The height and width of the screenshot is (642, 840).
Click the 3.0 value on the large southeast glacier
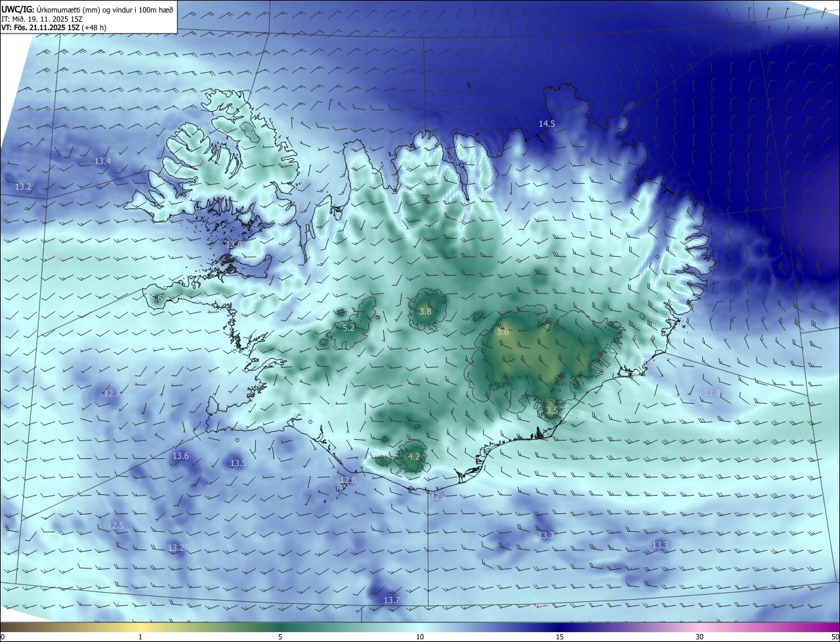click(503, 332)
